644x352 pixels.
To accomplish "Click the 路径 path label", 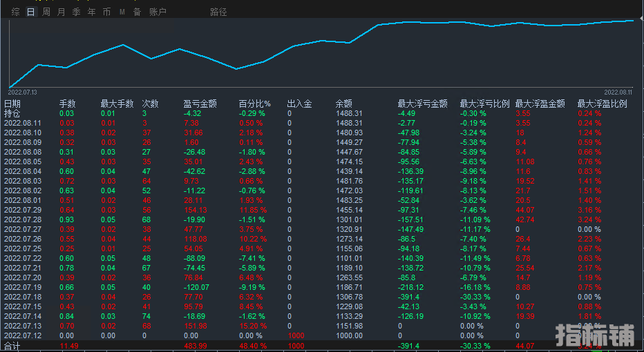I will 218,12.
